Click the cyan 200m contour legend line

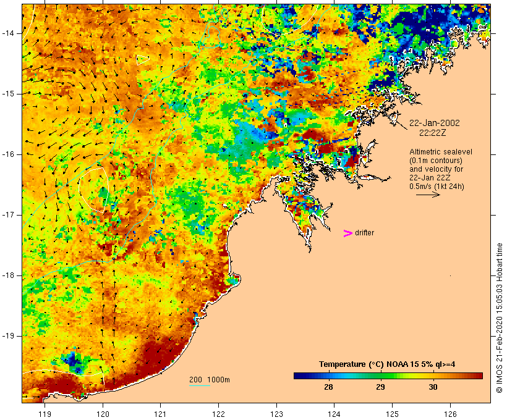pyautogui.click(x=200, y=386)
